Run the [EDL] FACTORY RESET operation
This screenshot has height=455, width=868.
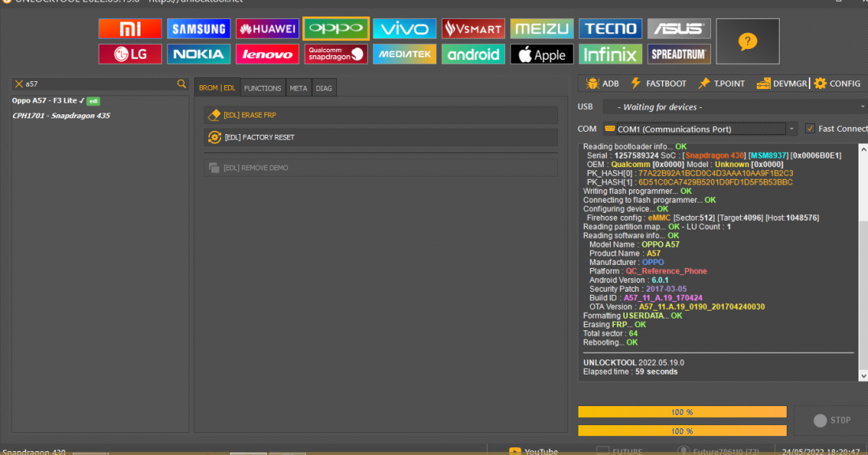click(x=381, y=137)
